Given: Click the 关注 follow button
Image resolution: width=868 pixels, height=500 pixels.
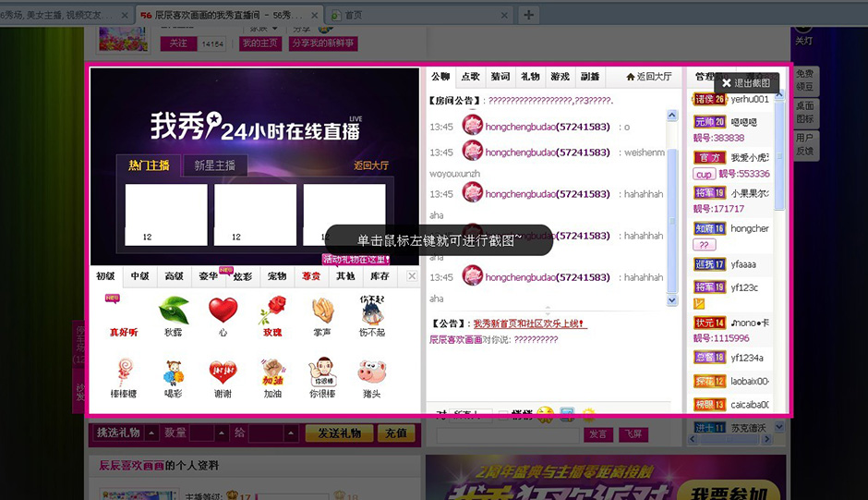Looking at the screenshot, I should (178, 43).
